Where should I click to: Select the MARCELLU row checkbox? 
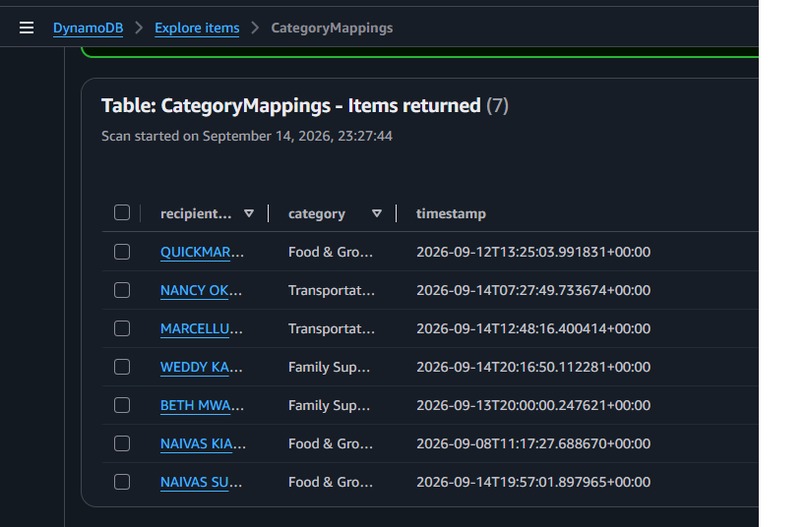(122, 329)
